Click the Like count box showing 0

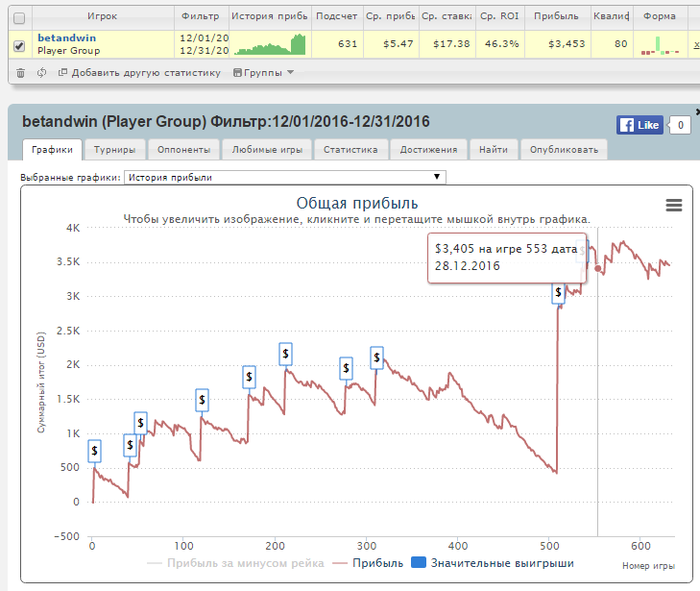(x=680, y=125)
